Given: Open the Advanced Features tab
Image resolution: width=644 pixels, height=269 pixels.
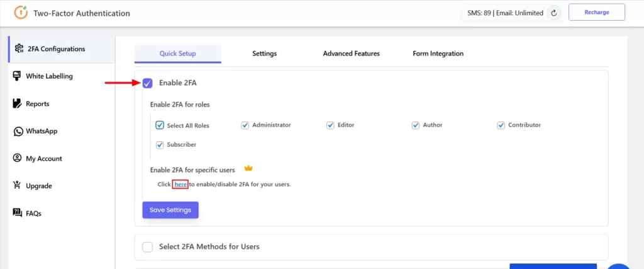Looking at the screenshot, I should coord(351,54).
